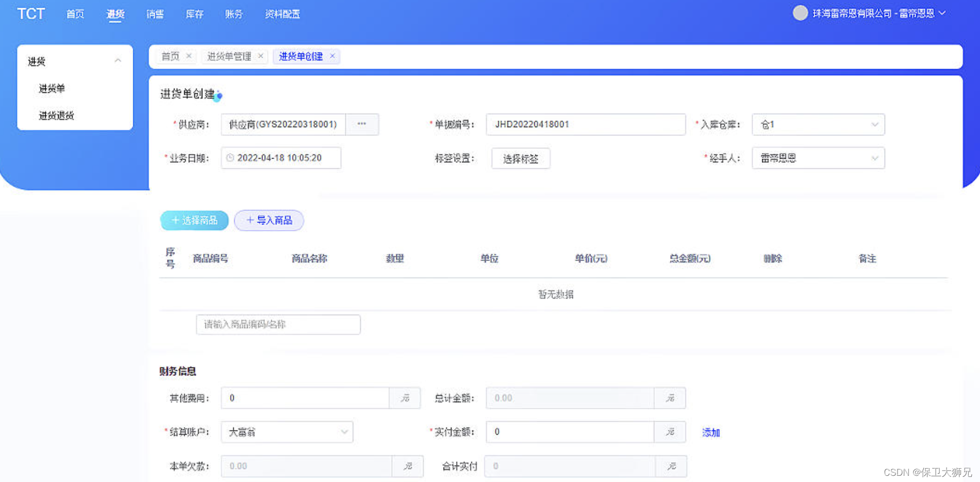The height and width of the screenshot is (482, 980).
Task: Click the user avatar circle
Action: pos(800,13)
